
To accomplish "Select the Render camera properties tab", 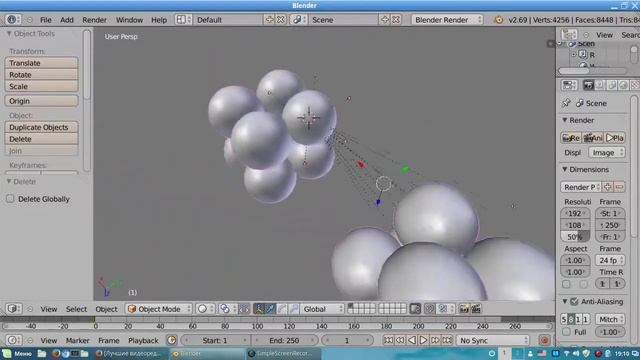I will click(588, 85).
